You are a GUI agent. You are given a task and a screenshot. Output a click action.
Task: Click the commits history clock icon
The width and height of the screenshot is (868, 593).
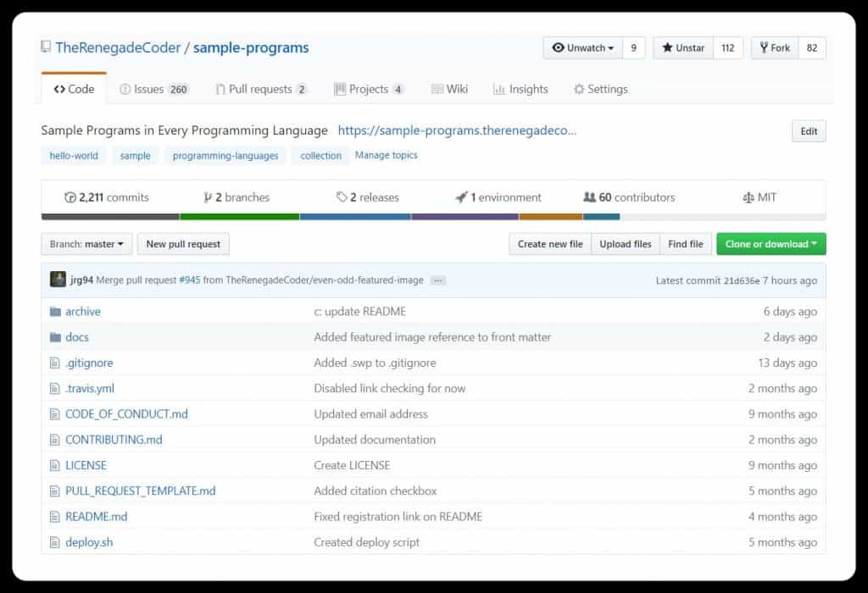pyautogui.click(x=70, y=197)
